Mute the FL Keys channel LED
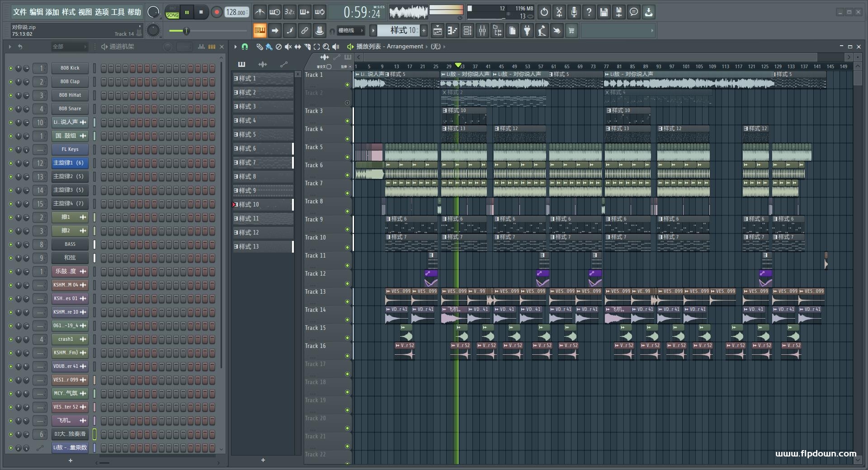The image size is (868, 470). pos(11,150)
